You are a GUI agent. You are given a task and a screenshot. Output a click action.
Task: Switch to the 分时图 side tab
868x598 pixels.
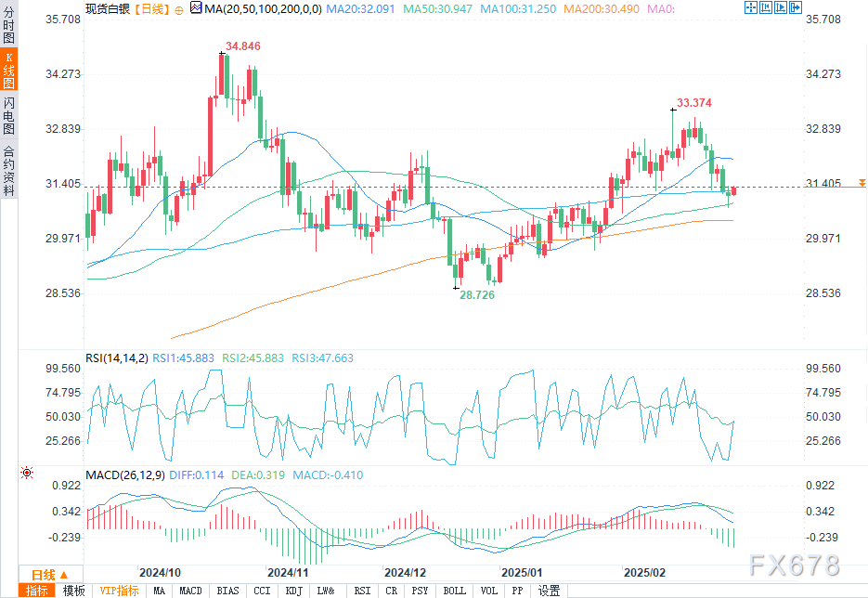[8, 28]
